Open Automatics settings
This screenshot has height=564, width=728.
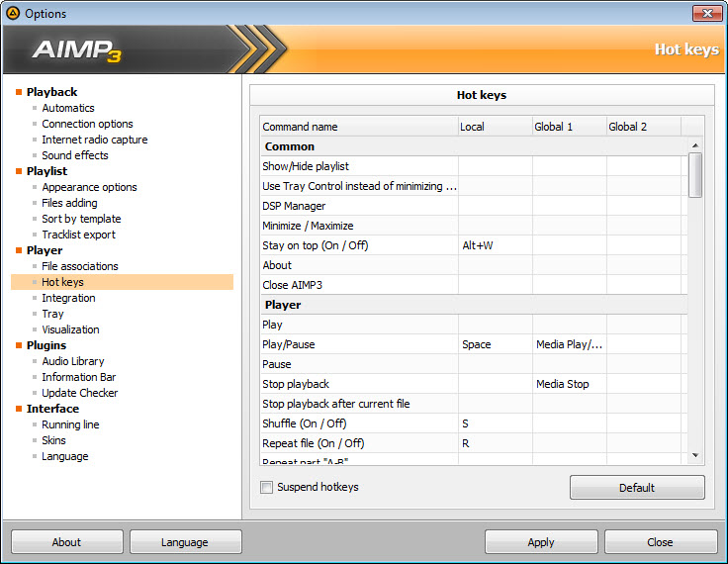point(68,108)
